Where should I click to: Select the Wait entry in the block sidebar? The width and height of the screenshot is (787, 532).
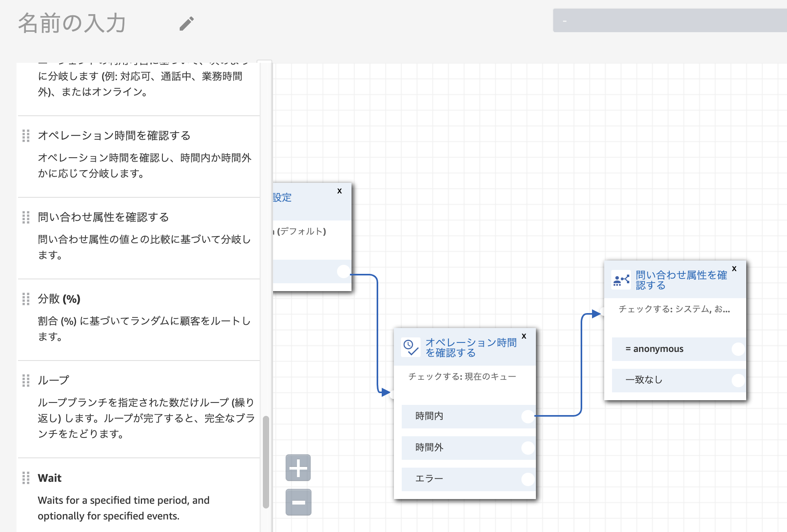[x=49, y=478]
